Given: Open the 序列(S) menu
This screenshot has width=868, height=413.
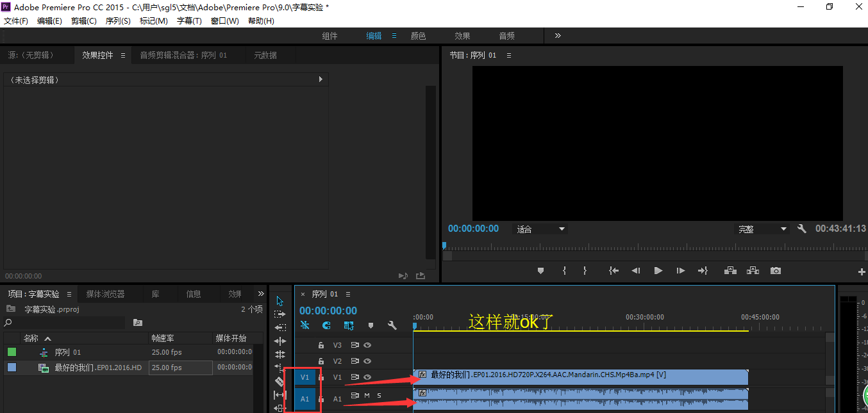Looking at the screenshot, I should tap(118, 21).
